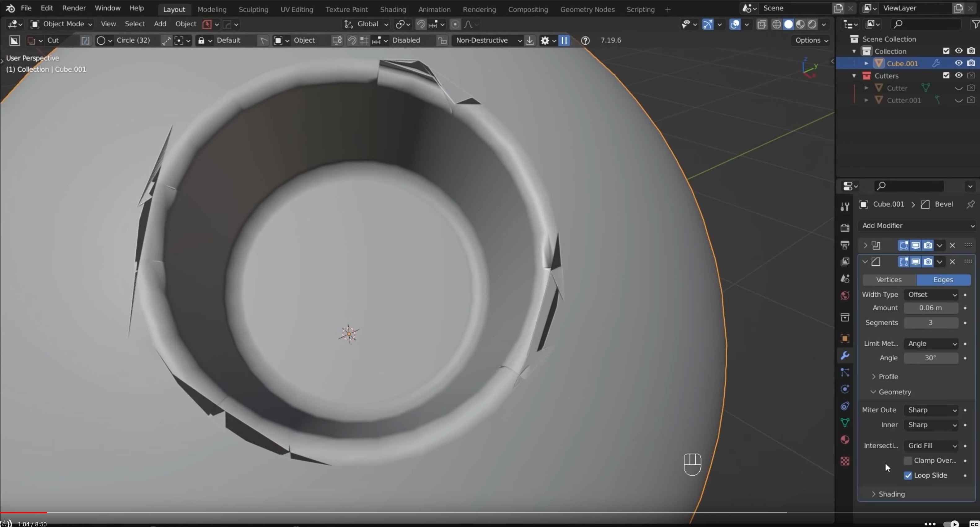The image size is (980, 527).
Task: Open the Physics properties tab
Action: pos(845,389)
